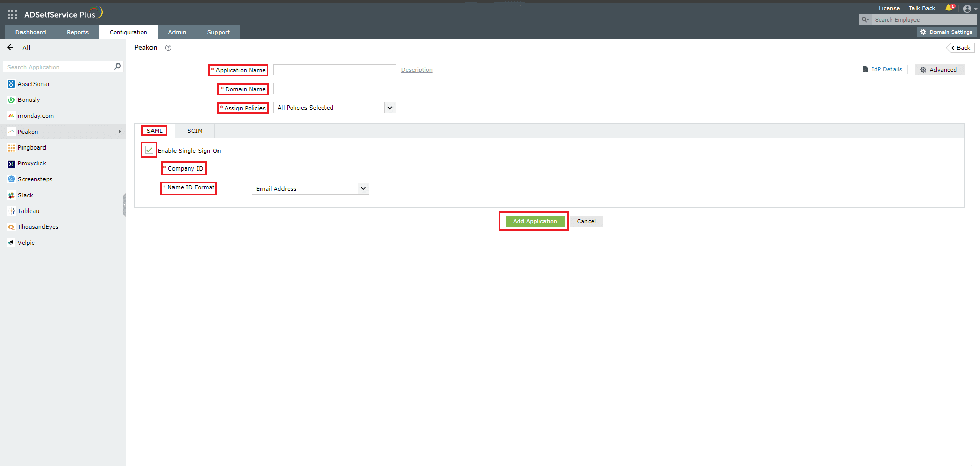Select the AssetSonar app icon
The image size is (980, 466).
coord(11,84)
